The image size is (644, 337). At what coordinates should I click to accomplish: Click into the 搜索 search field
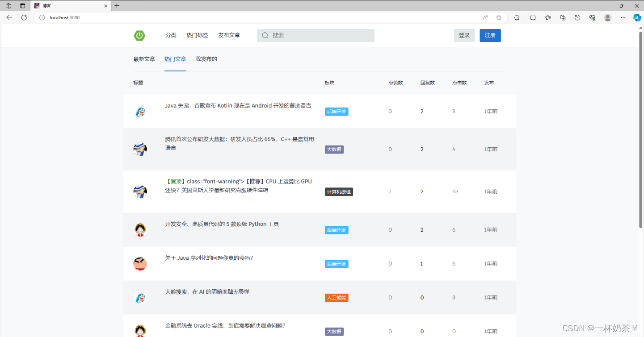tap(316, 35)
